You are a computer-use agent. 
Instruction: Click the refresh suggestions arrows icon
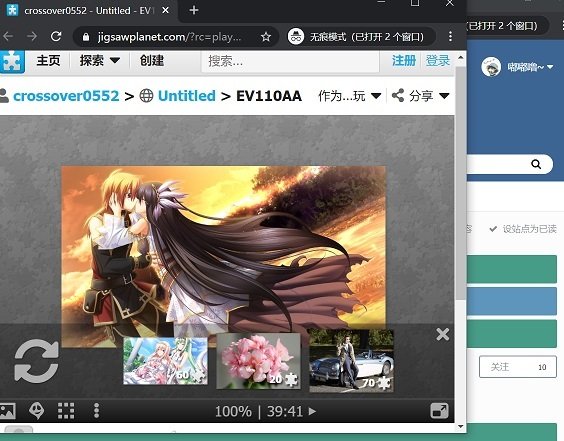(36, 362)
